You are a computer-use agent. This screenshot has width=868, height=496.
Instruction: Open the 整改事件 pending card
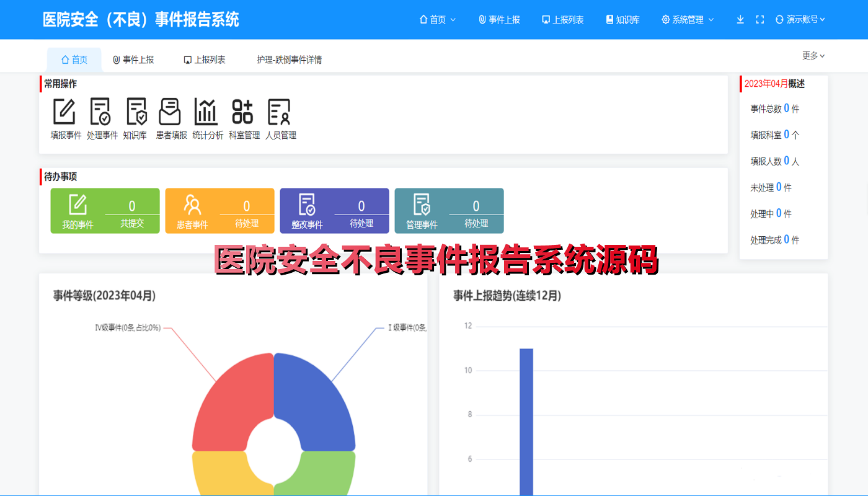click(x=334, y=211)
